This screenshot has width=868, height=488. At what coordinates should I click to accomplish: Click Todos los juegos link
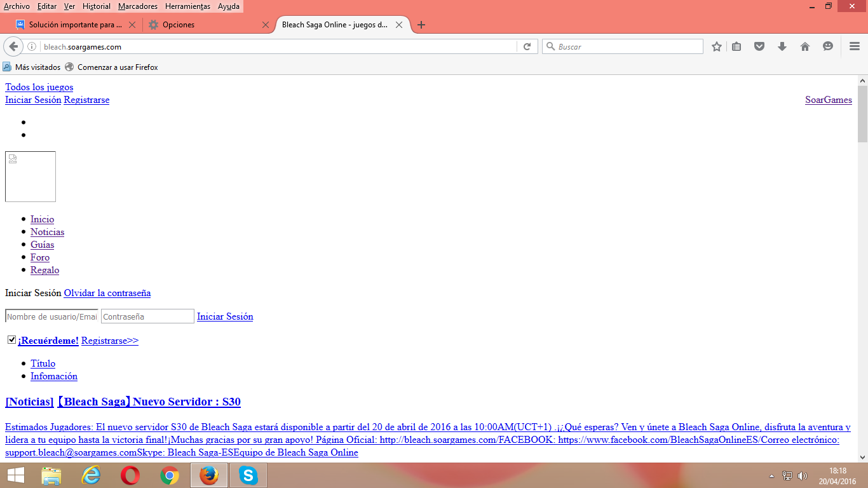click(39, 87)
